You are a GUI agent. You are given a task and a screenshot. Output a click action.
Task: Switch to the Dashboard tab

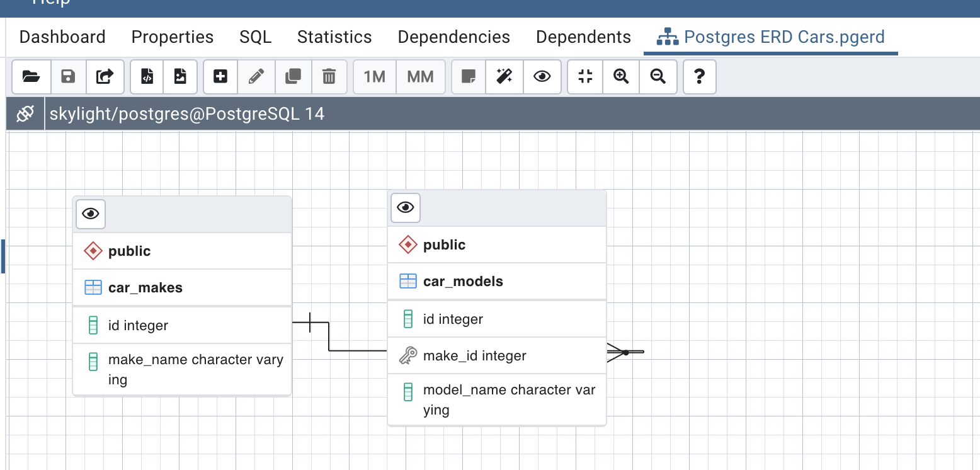(x=62, y=37)
